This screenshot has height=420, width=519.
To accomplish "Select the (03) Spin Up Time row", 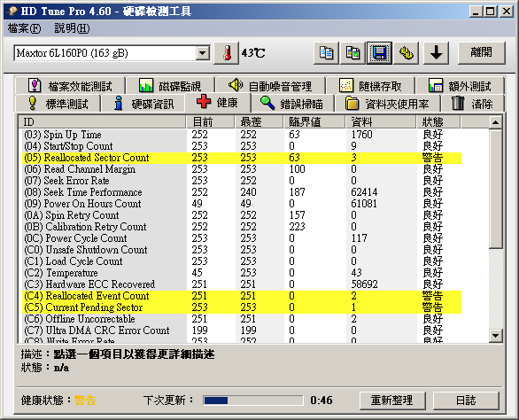I will click(x=243, y=135).
